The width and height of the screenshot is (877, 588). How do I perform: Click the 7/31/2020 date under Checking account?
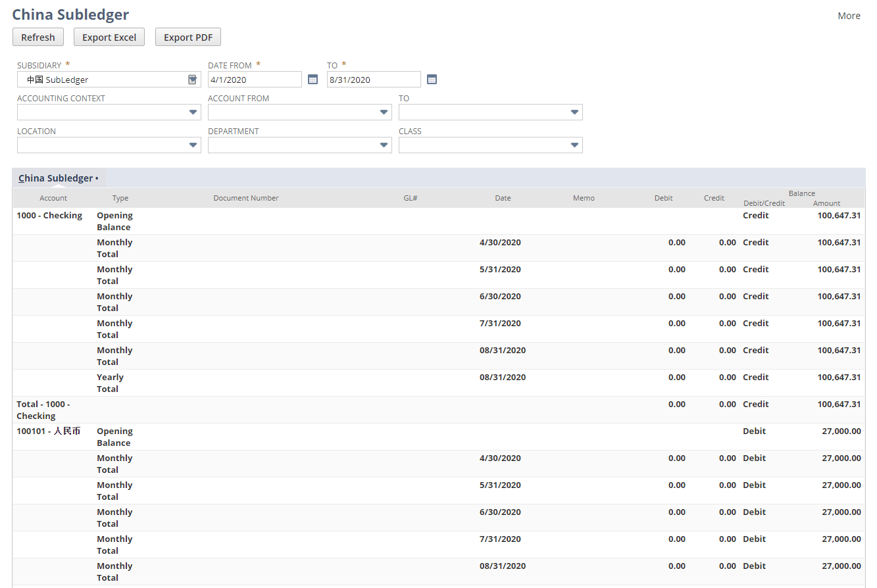(500, 324)
